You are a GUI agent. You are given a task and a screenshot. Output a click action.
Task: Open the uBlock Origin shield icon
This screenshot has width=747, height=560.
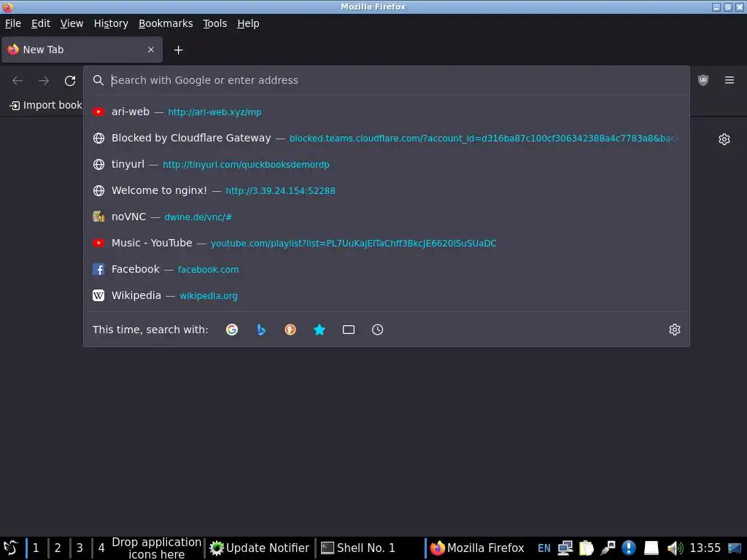pos(703,80)
